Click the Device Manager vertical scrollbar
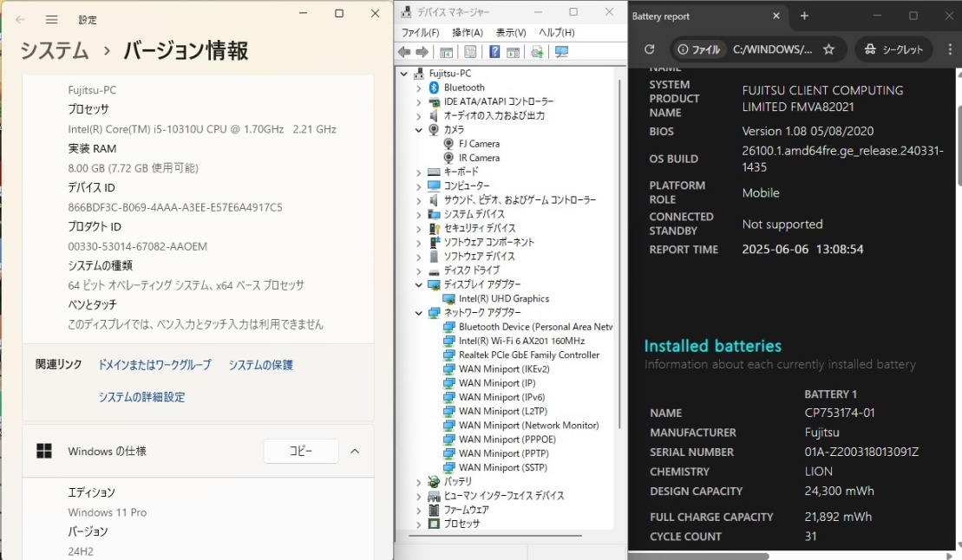This screenshot has width=962, height=560. (619, 255)
